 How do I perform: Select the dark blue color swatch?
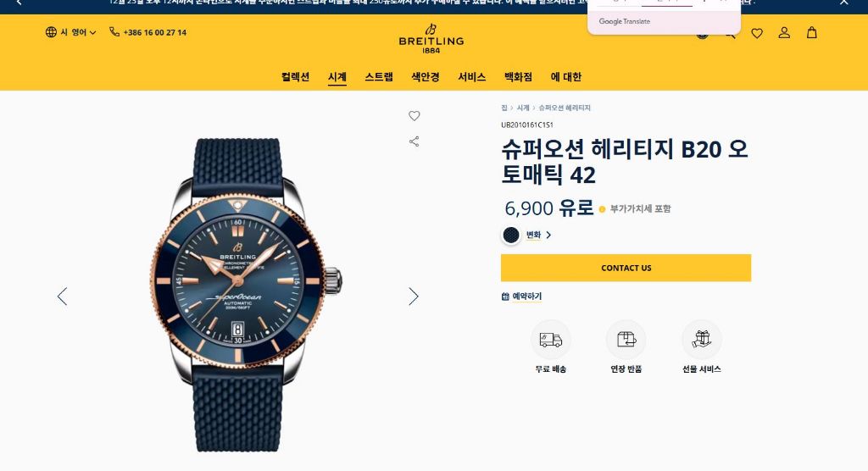coord(511,235)
